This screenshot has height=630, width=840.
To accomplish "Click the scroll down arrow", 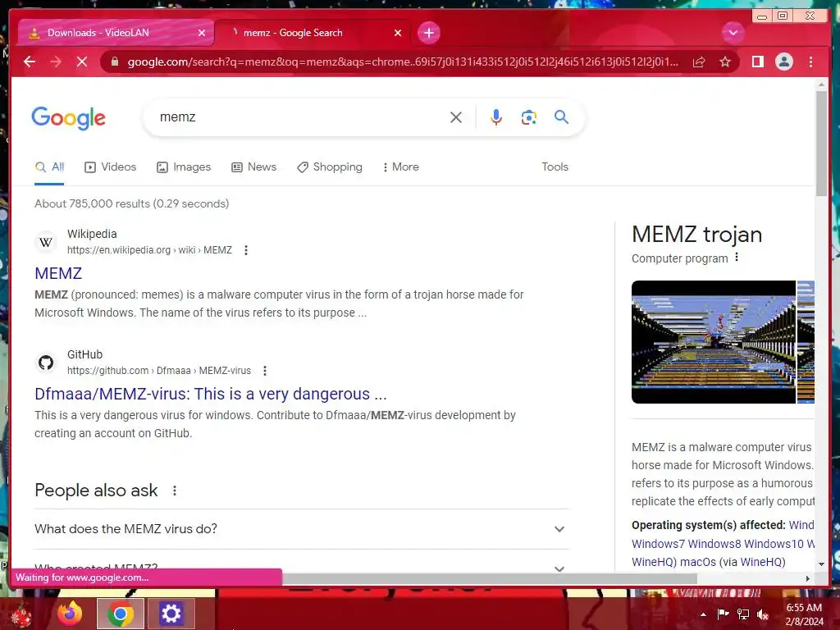I will tap(821, 564).
